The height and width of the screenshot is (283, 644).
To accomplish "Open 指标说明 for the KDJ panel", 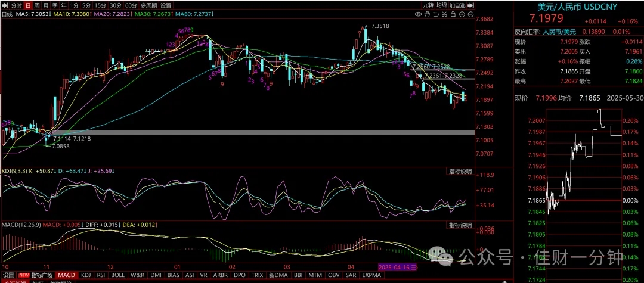I will tap(460, 172).
